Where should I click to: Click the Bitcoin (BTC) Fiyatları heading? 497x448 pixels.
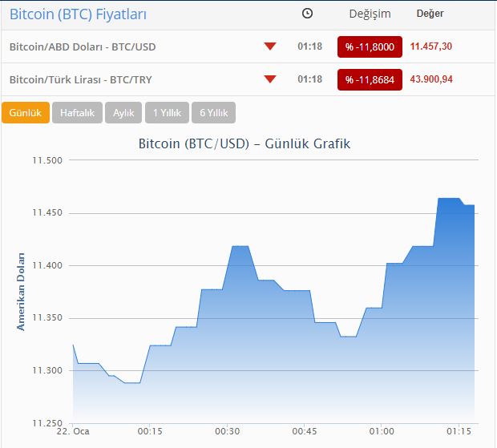[78, 14]
